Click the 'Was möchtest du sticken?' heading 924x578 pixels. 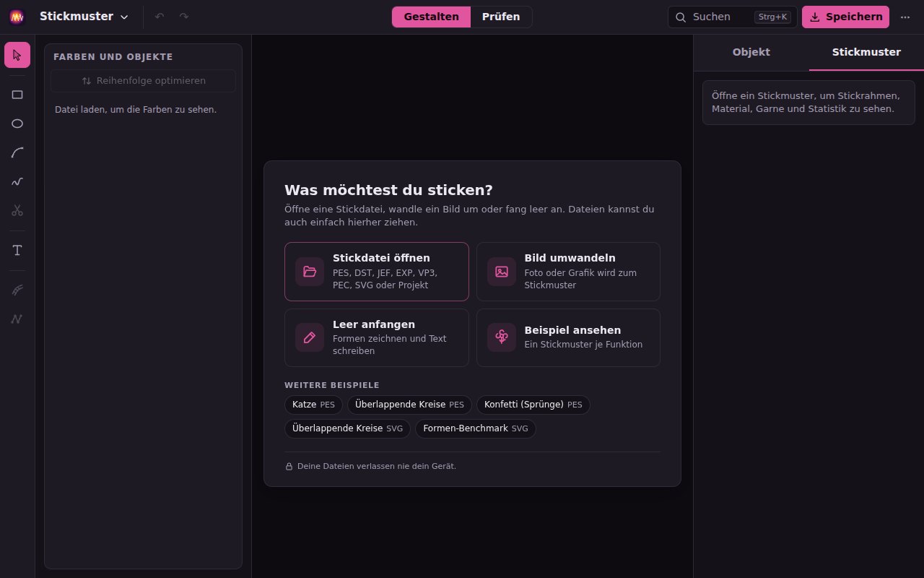[x=388, y=190]
